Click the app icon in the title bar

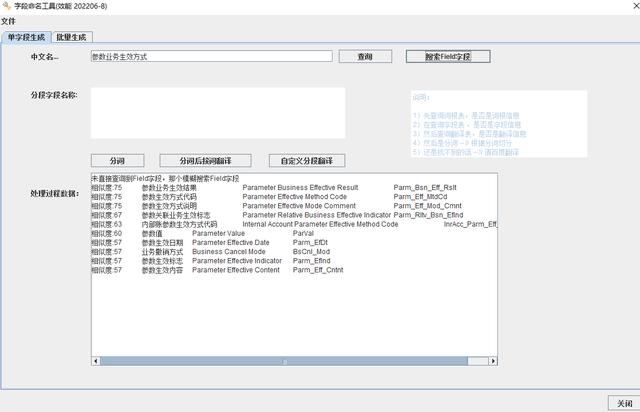click(x=8, y=7)
